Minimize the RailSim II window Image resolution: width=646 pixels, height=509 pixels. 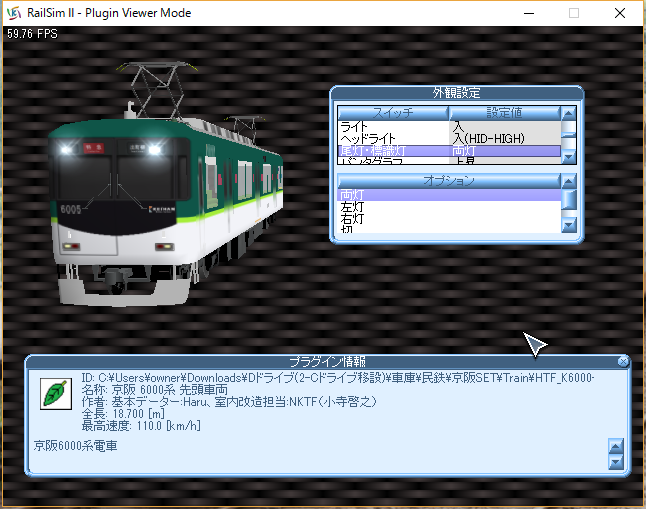point(529,13)
